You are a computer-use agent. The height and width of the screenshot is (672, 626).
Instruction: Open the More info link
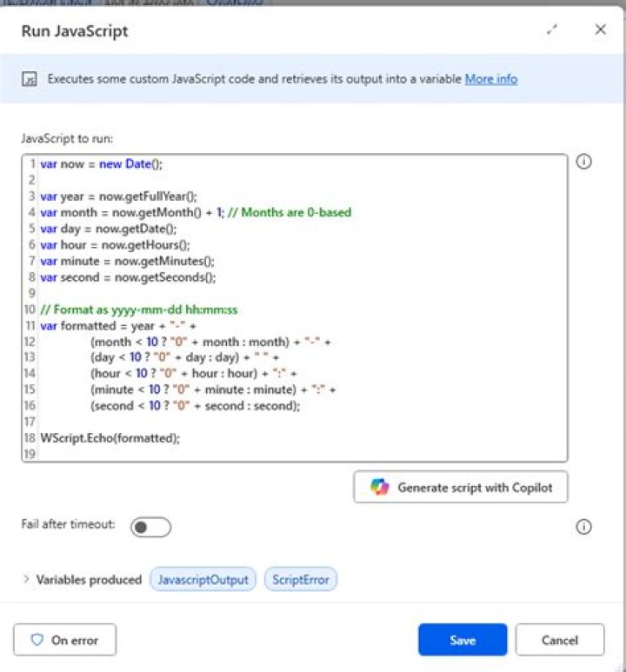[490, 79]
